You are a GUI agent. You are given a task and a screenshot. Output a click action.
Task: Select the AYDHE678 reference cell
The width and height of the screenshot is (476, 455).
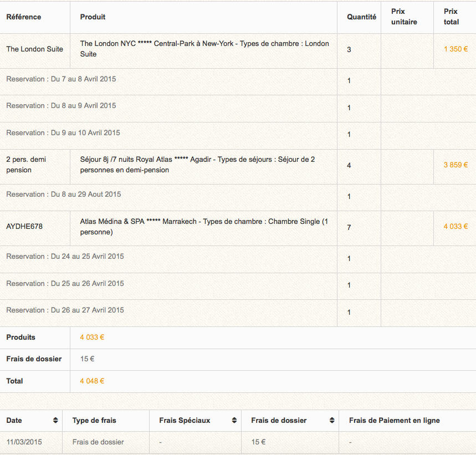click(35, 227)
